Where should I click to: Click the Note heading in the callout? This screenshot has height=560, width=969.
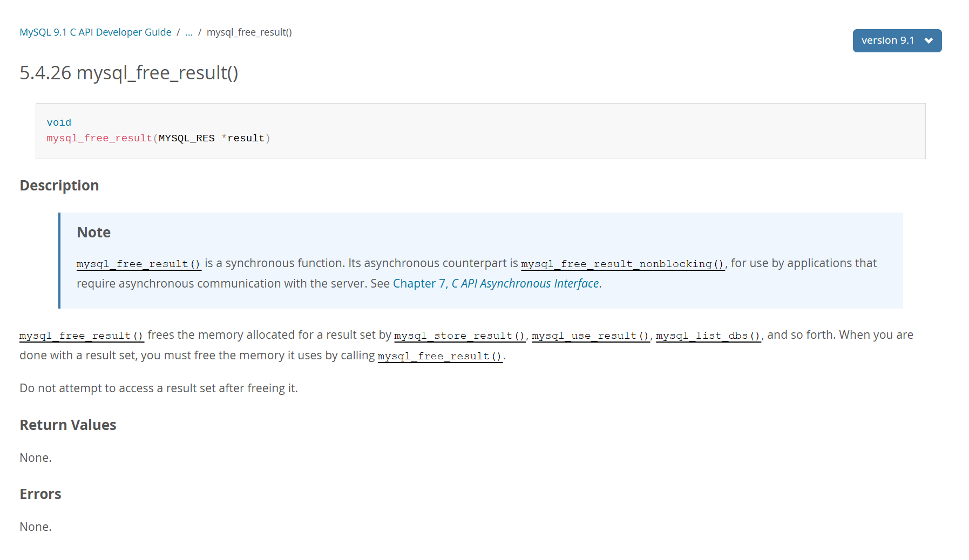pos(94,233)
